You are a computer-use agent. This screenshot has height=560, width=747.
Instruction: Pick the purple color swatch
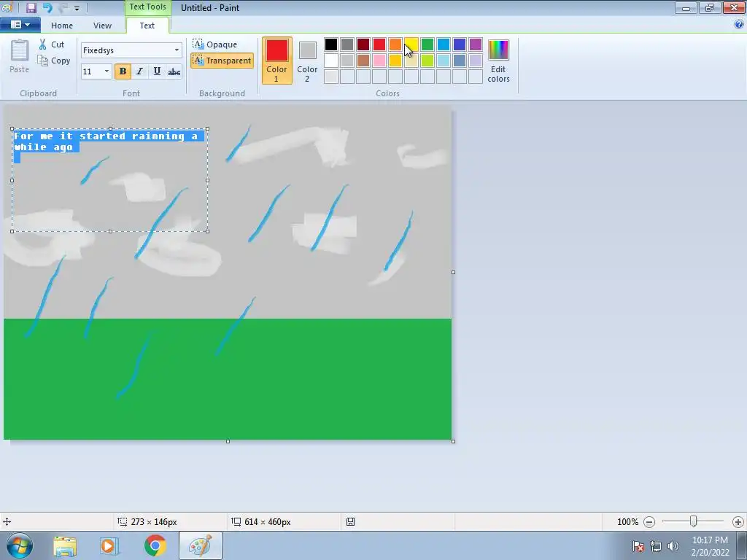coord(476,44)
